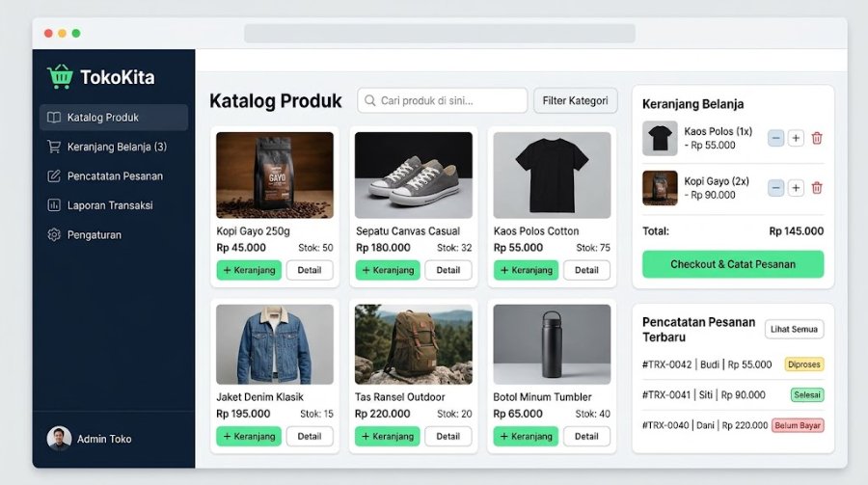Click the search magnifier icon
Image resolution: width=868 pixels, height=485 pixels.
369,101
